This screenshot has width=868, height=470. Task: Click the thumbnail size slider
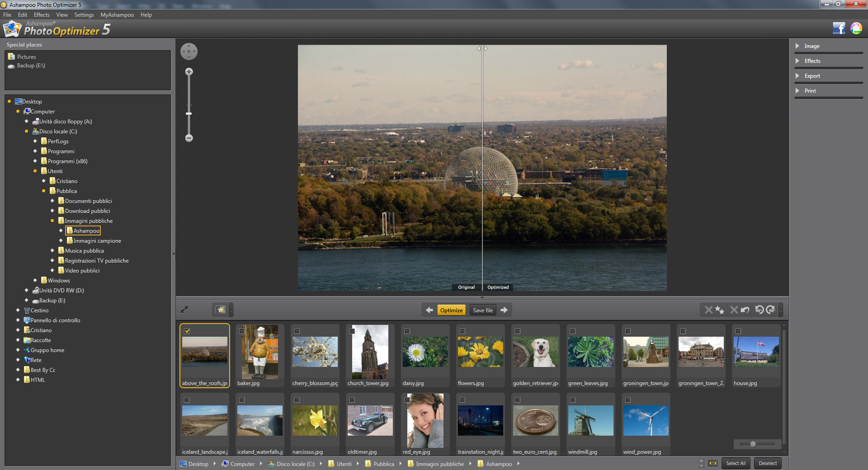753,444
